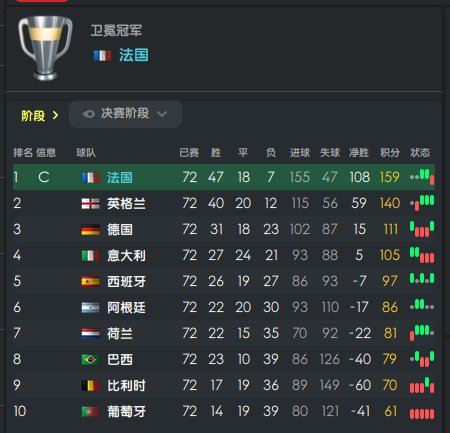
Task: Click the silver champion trophy icon
Action: 45,48
